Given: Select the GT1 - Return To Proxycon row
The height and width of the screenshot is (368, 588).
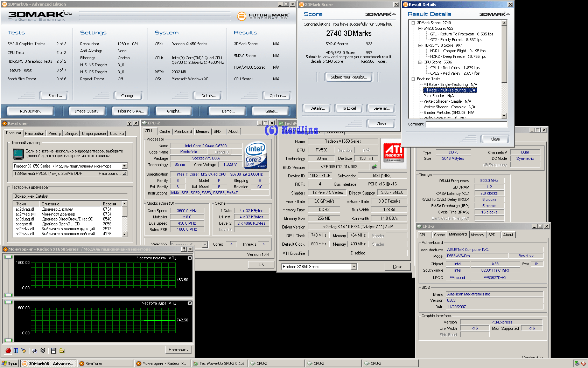Looking at the screenshot, I should click(x=462, y=34).
